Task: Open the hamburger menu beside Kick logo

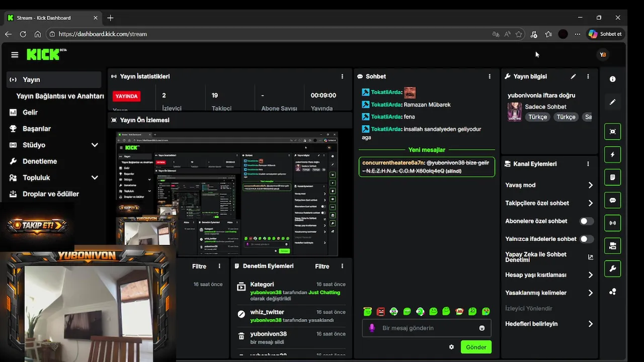Action: tap(15, 55)
